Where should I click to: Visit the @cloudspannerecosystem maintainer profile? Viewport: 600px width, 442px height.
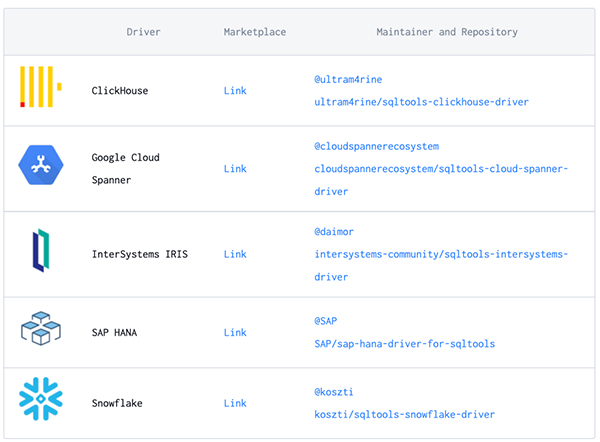coord(376,146)
